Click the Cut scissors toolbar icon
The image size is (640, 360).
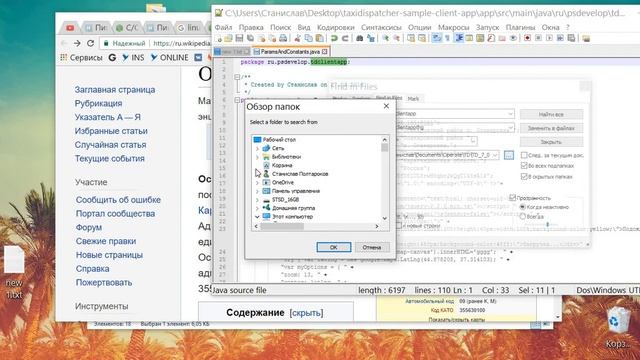click(297, 39)
